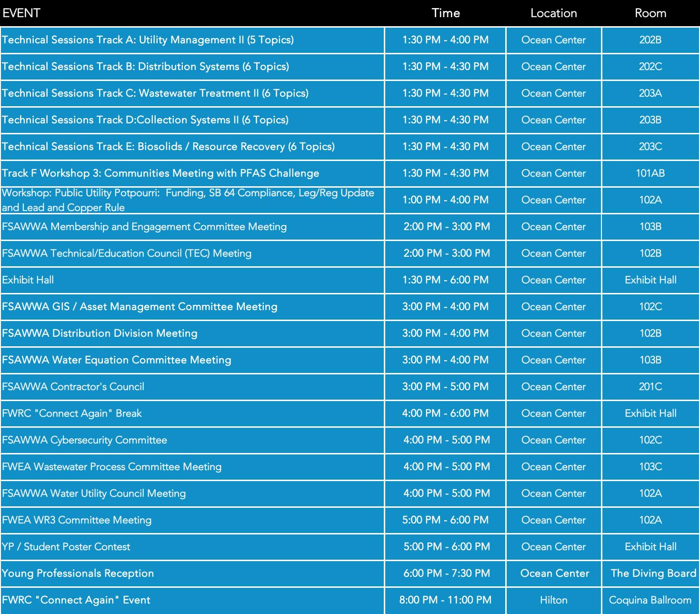
Task: Click Ocean Center location for Track A
Action: pos(554,40)
